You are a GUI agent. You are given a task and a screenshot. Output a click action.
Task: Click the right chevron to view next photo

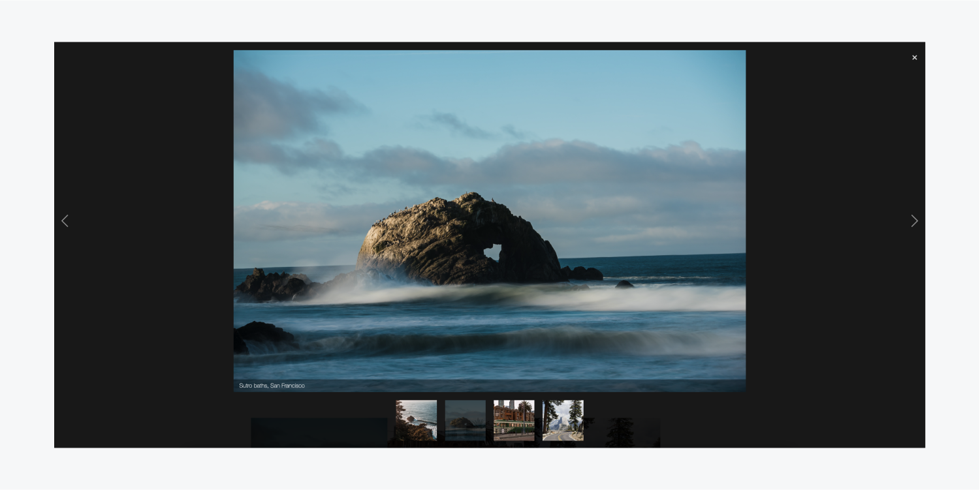click(x=914, y=221)
